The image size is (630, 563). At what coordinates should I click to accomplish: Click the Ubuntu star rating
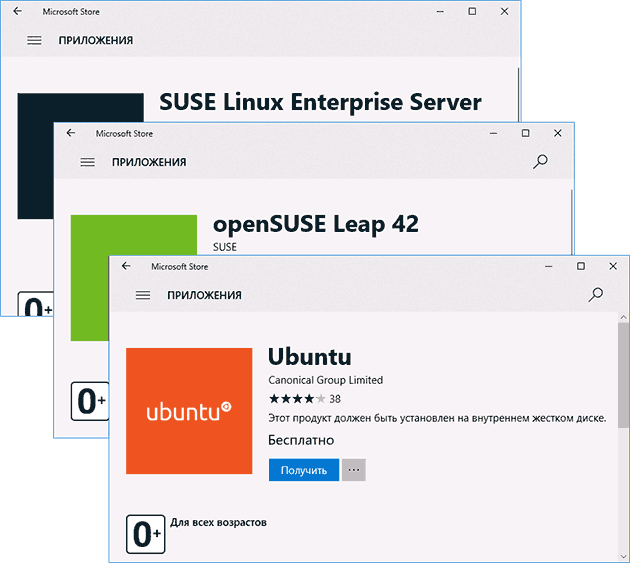point(297,399)
